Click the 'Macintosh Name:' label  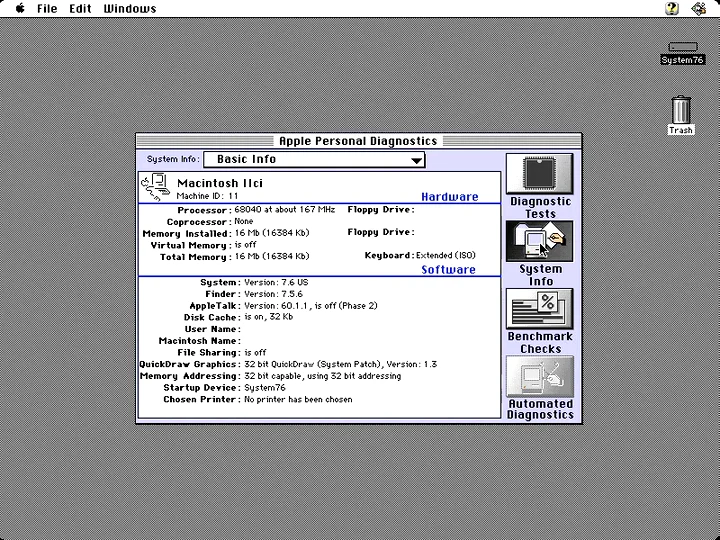pos(200,341)
